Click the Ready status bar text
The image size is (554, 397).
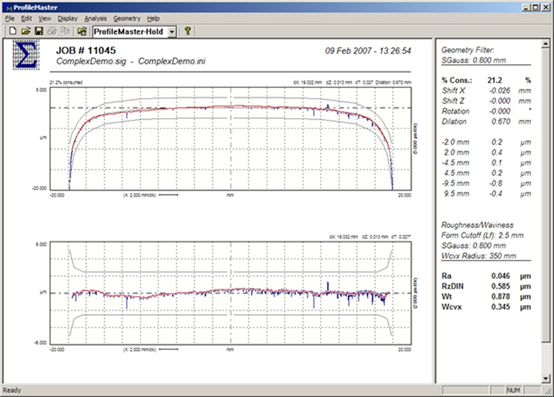point(12,390)
